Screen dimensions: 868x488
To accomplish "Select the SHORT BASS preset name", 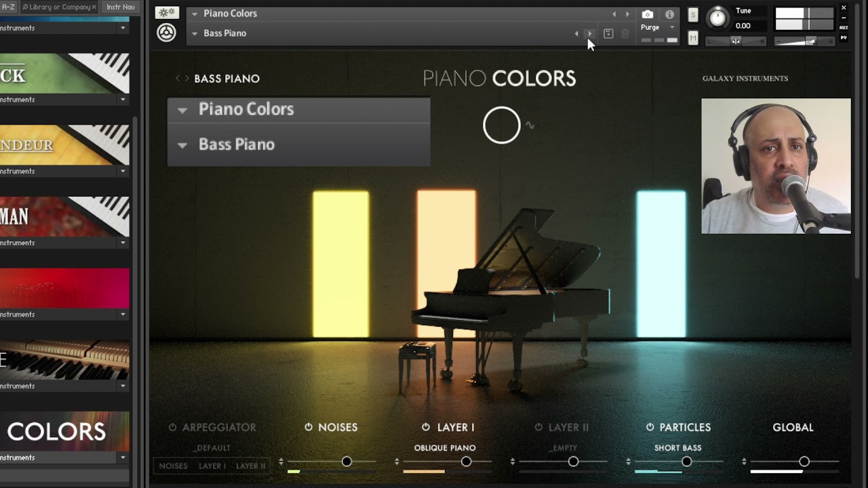I will pyautogui.click(x=677, y=448).
